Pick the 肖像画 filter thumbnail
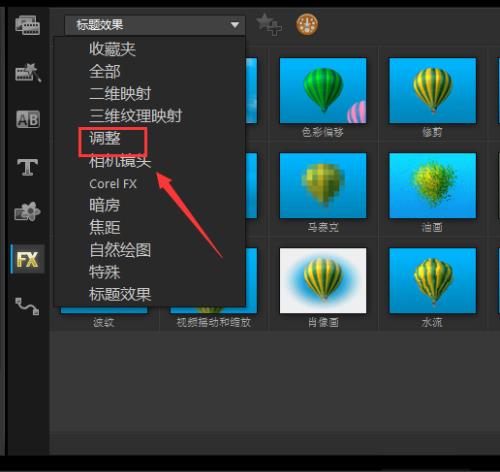The image size is (500, 472). point(323,280)
